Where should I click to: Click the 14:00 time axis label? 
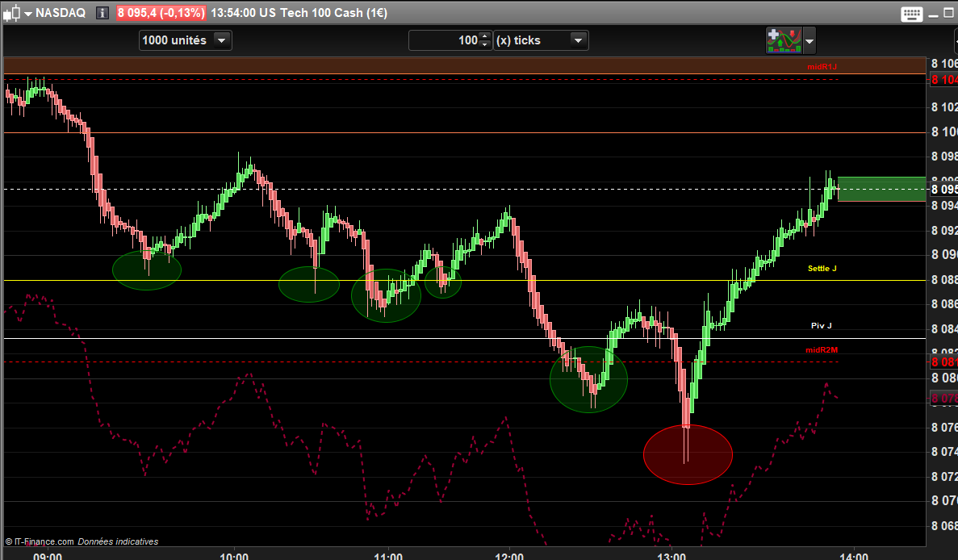click(x=854, y=555)
